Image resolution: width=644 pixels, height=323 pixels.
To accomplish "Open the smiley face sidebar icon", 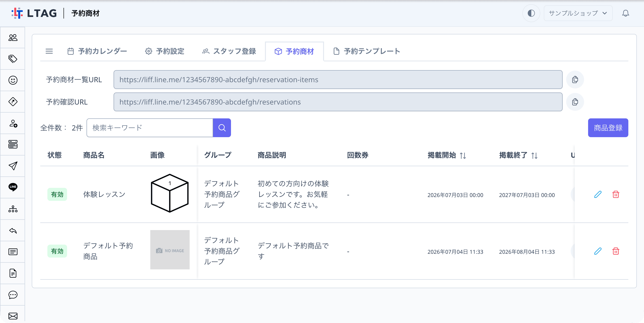I will (x=13, y=80).
